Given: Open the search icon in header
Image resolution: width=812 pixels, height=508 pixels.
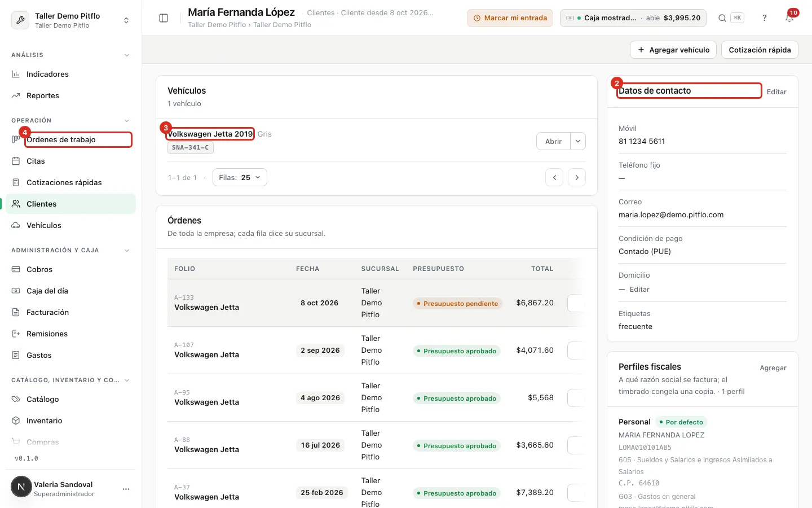Looking at the screenshot, I should coord(722,18).
